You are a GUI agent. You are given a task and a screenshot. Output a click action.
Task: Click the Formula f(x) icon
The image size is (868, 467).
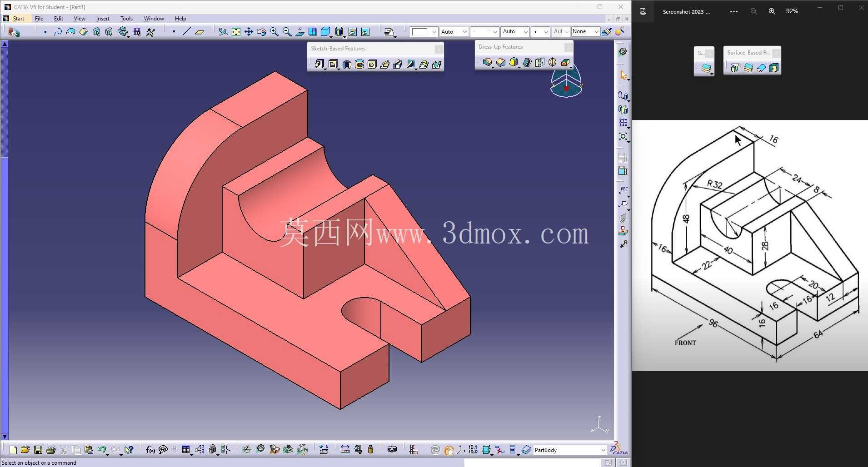[150, 450]
